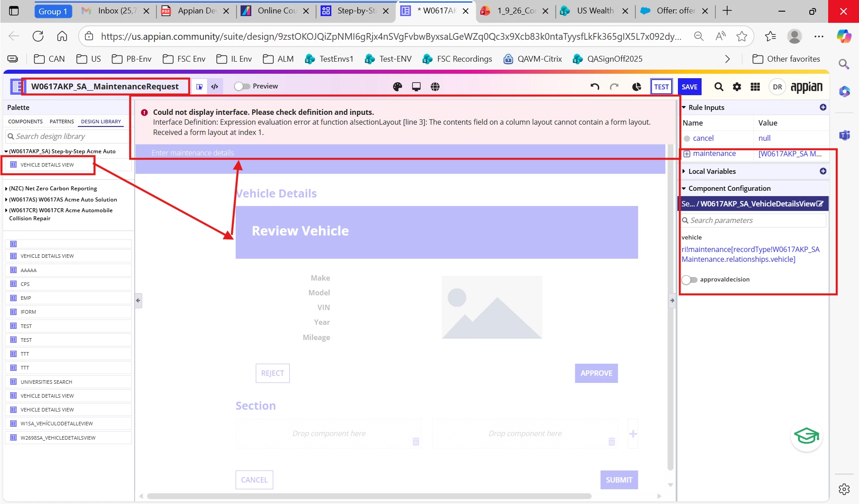
Task: Open the Appian apps grid navigation
Action: (755, 87)
